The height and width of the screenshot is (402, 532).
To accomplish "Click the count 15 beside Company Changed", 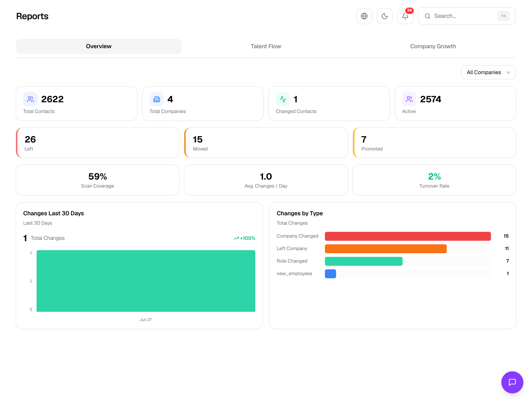I will (506, 236).
